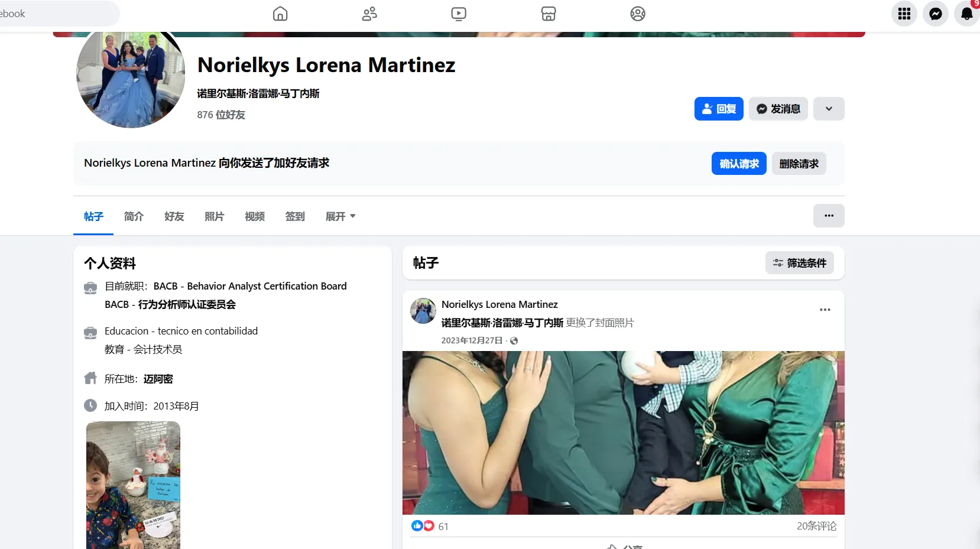Viewport: 980px width, 549px height.
Task: Open the 20条评论 comments link
Action: [x=817, y=525]
